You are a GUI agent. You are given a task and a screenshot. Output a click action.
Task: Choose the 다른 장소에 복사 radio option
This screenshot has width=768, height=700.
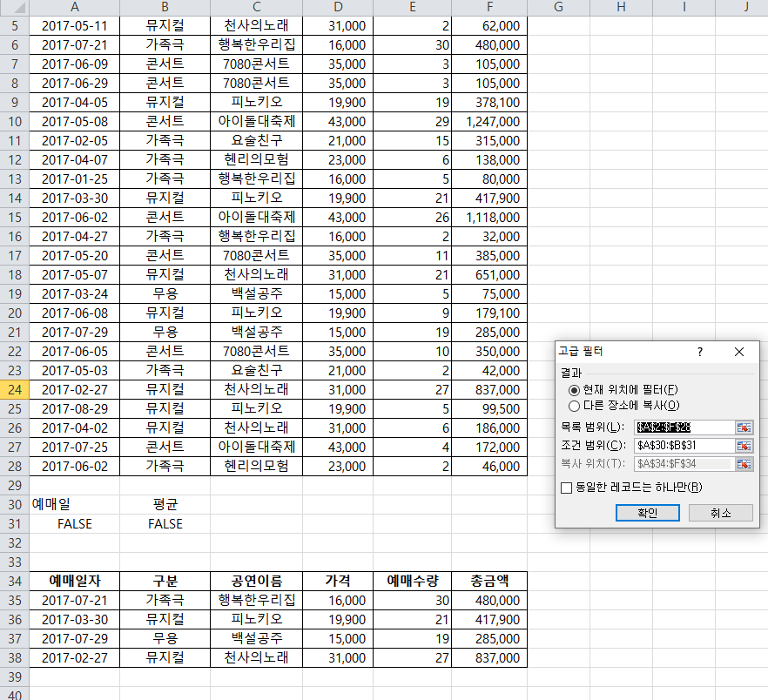click(x=574, y=405)
